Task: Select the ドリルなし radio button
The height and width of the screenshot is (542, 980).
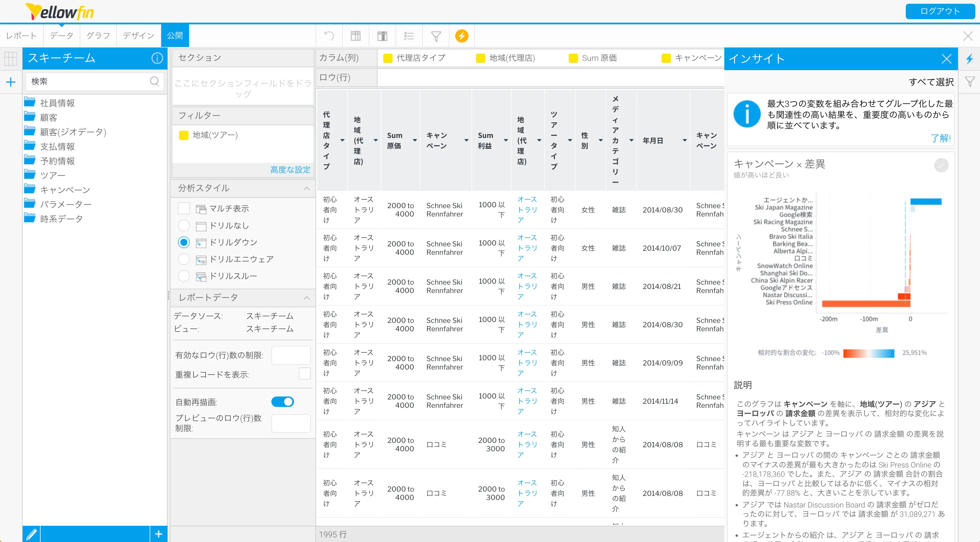Action: click(x=184, y=225)
